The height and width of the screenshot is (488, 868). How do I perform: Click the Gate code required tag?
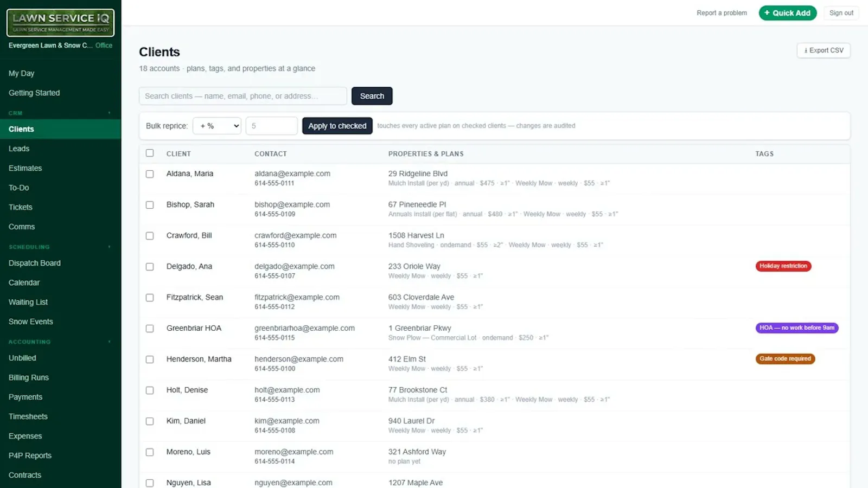(785, 359)
